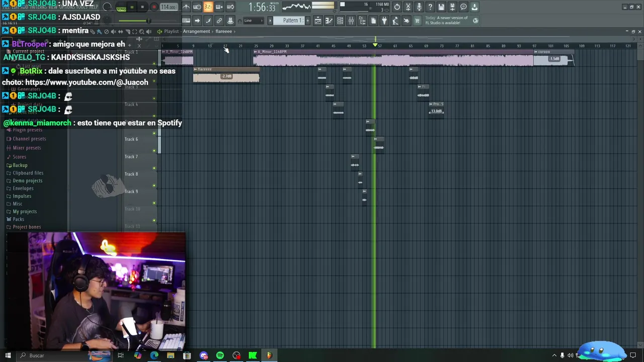
Task: Click the undo history icon
Action: [397, 7]
